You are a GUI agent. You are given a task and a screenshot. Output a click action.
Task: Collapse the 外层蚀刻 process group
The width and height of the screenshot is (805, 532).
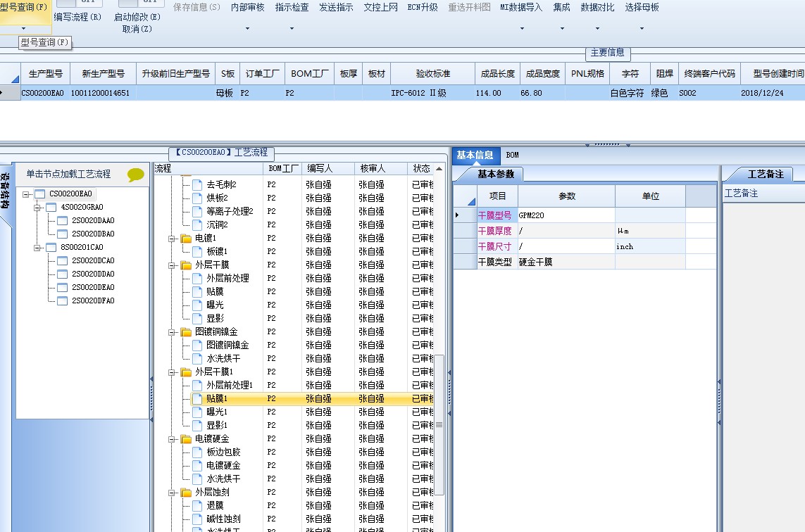[172, 493]
